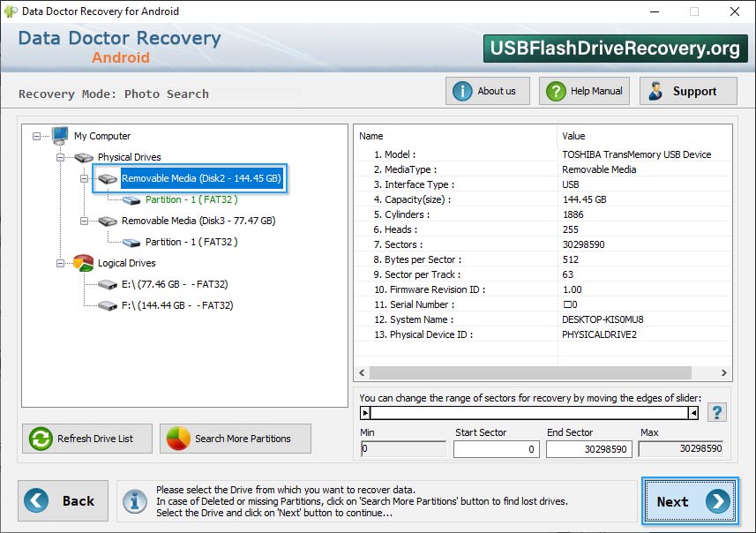Click the E:\ drive icon
The image size is (756, 533).
(108, 284)
